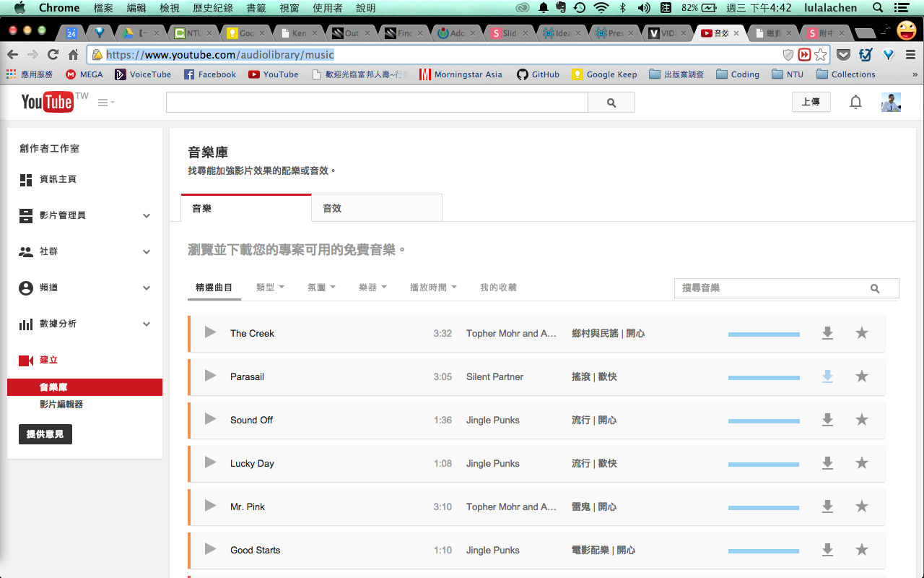Play Lucky Day track
Screen dimensions: 924x578
click(x=210, y=462)
